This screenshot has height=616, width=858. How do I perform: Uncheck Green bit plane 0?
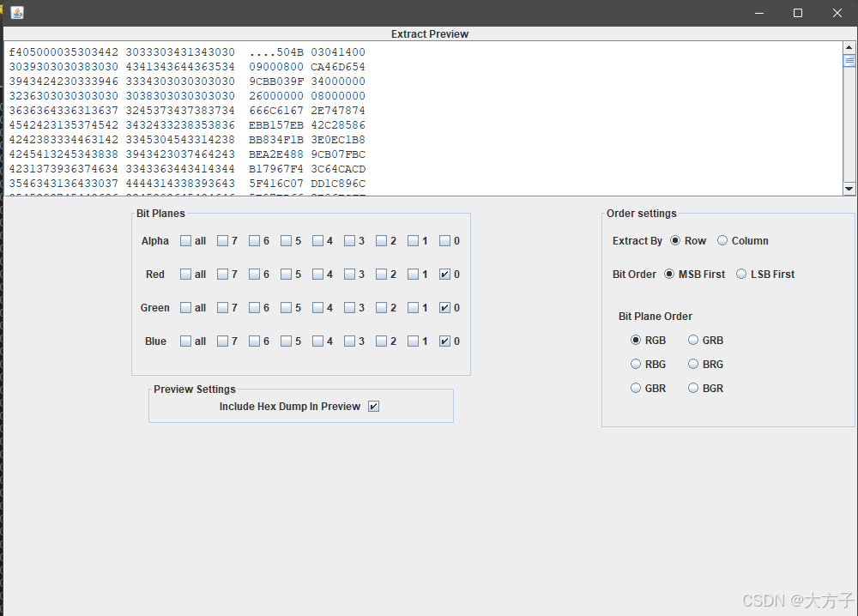[444, 307]
